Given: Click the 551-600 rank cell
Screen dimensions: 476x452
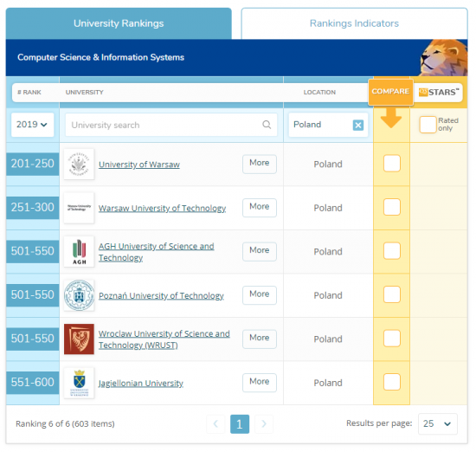Looking at the screenshot, I should [x=33, y=383].
